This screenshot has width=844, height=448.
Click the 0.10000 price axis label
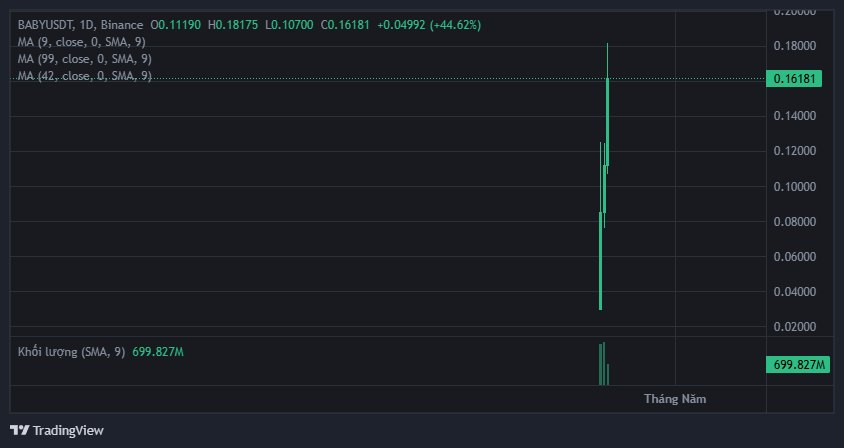tap(794, 186)
